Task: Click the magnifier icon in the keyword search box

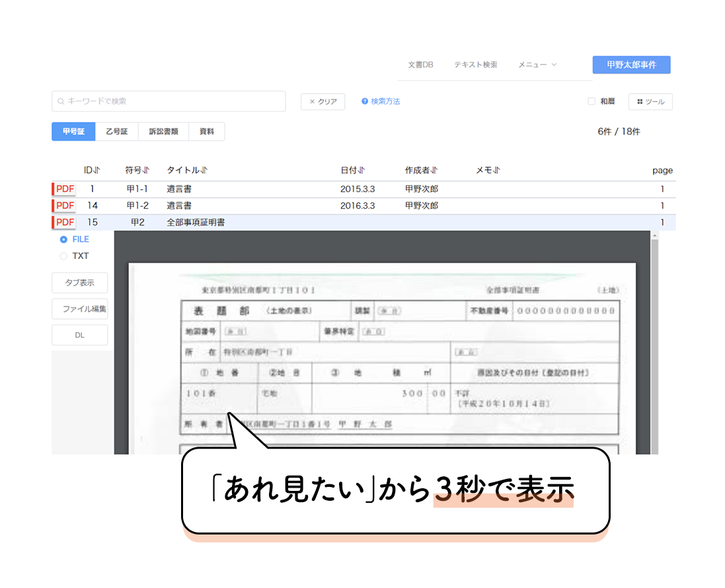Action: pyautogui.click(x=61, y=101)
